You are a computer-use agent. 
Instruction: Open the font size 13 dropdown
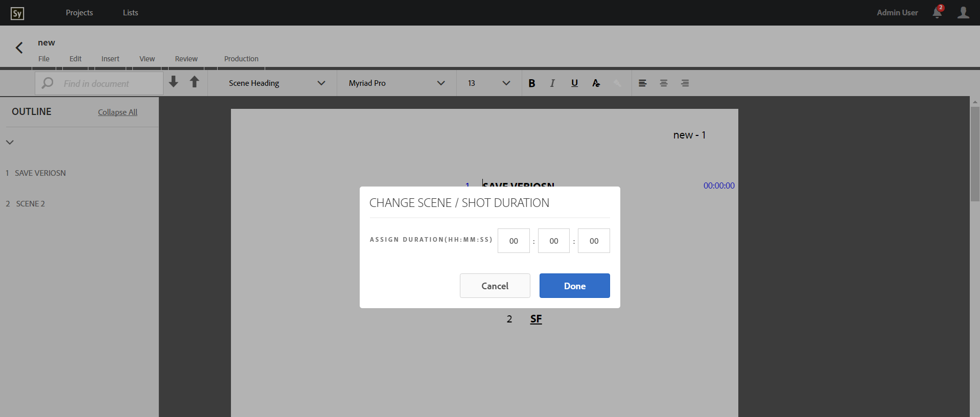(489, 83)
